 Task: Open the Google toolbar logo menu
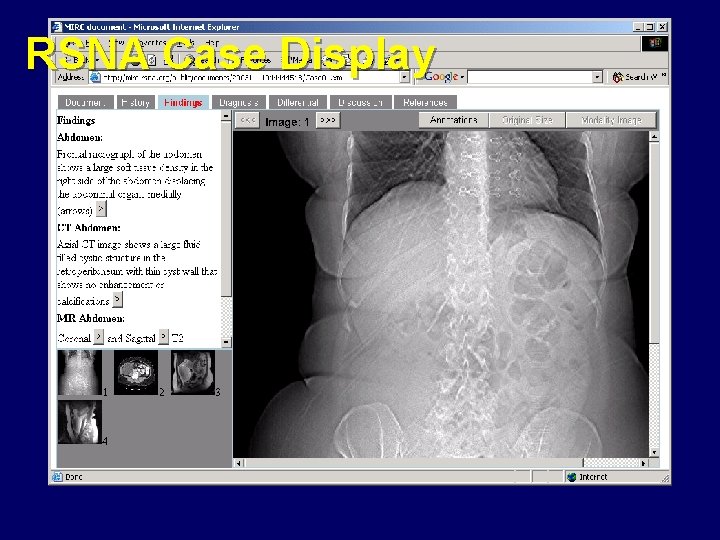444,77
